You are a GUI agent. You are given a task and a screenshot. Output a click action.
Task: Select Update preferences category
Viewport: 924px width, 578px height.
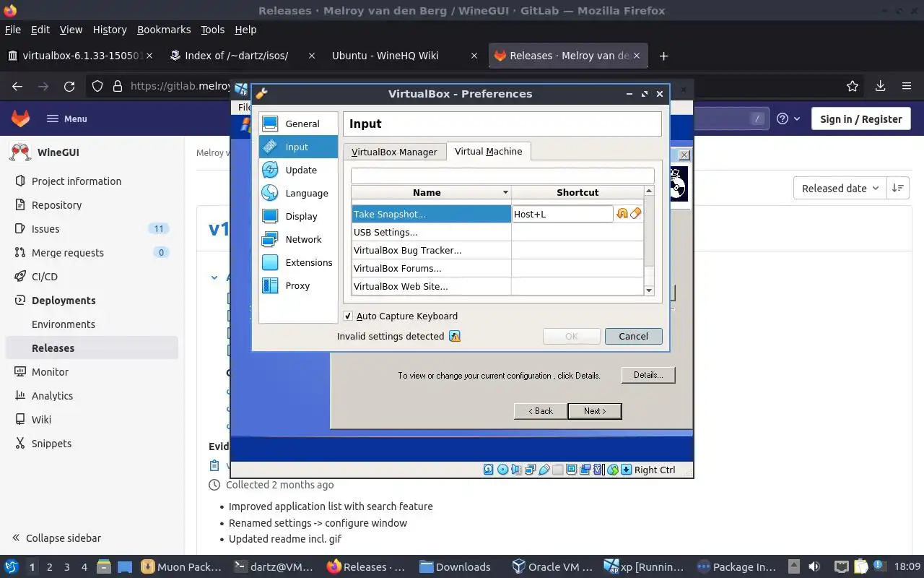(x=298, y=170)
